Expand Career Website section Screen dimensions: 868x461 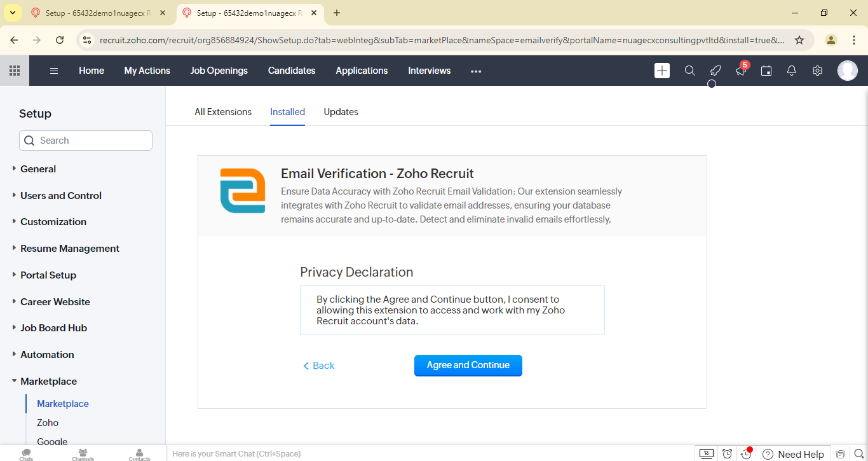tap(55, 302)
